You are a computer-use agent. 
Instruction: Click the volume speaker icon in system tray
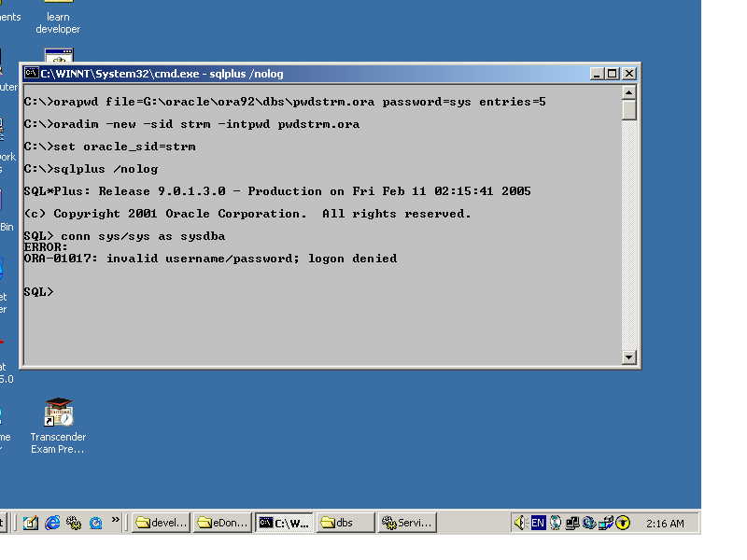(520, 523)
